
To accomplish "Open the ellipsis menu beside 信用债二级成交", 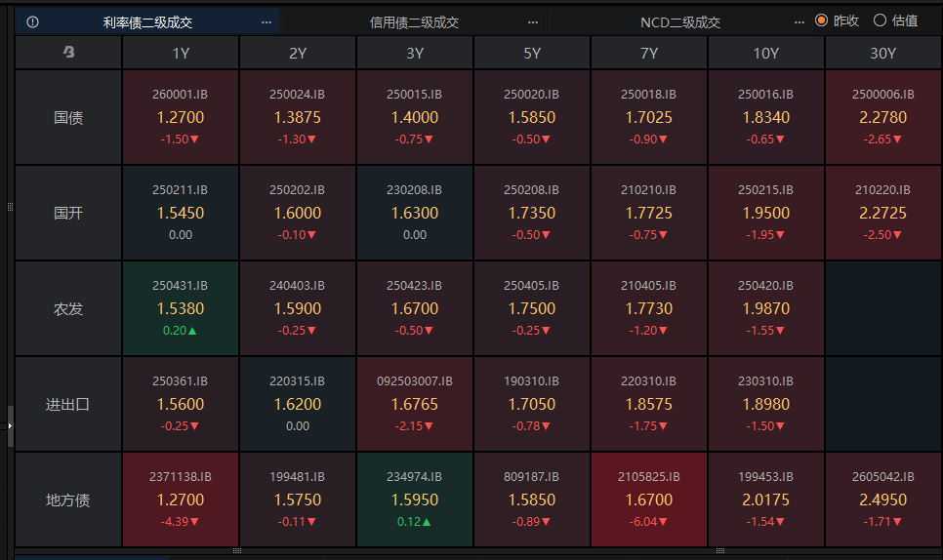I will coord(532,21).
